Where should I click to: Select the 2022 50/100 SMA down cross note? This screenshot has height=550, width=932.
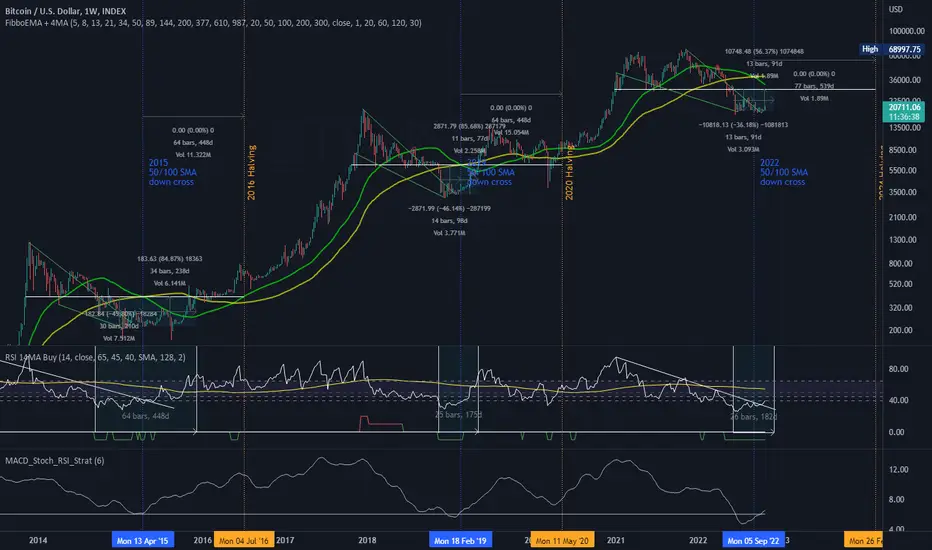pos(784,172)
